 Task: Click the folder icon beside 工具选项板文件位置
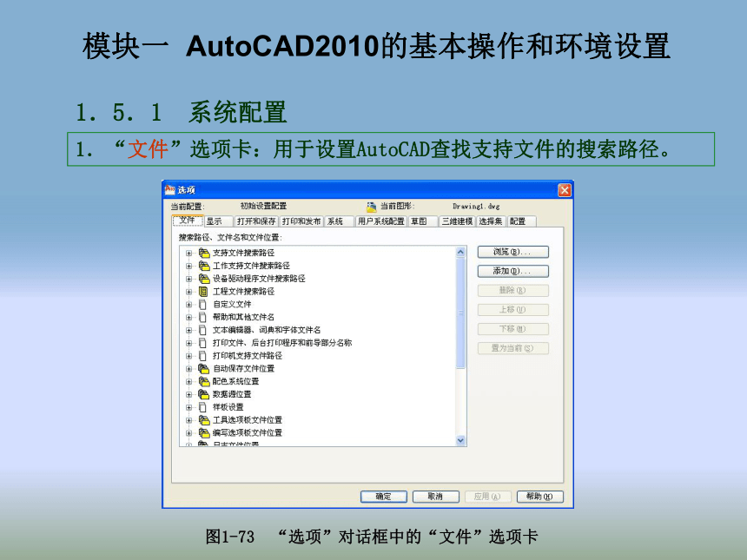(x=204, y=420)
